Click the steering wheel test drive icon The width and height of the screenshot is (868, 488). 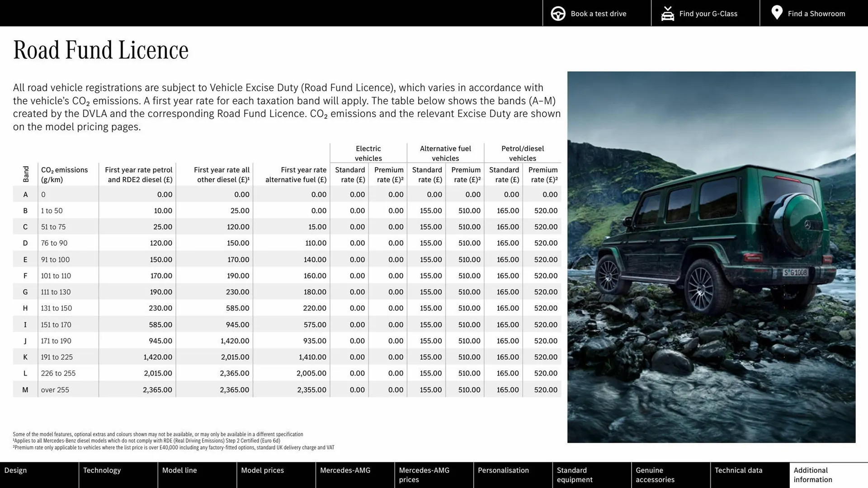click(558, 13)
